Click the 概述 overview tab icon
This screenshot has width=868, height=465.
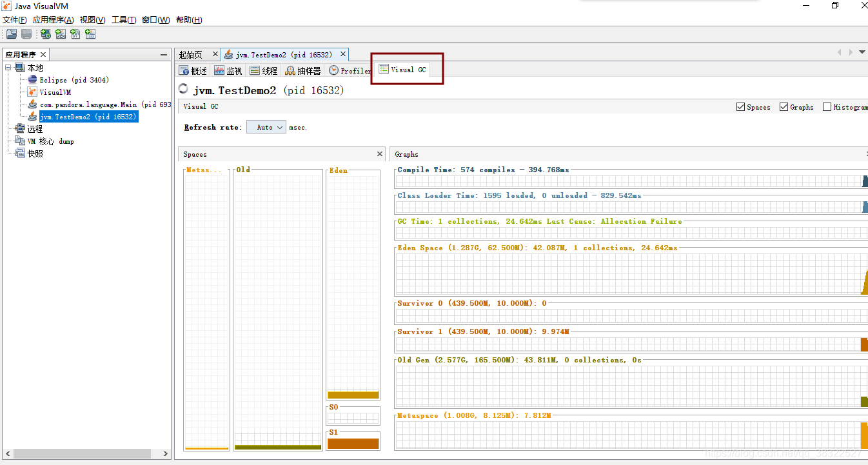184,71
